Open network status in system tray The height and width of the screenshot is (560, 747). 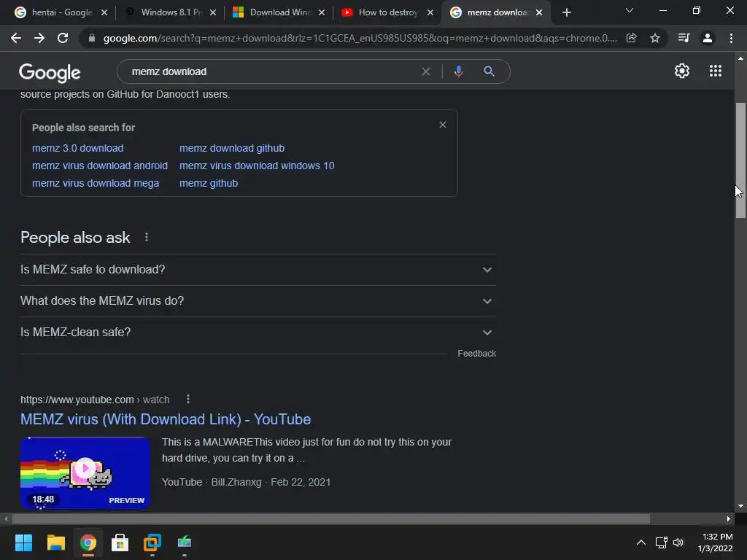point(661,542)
